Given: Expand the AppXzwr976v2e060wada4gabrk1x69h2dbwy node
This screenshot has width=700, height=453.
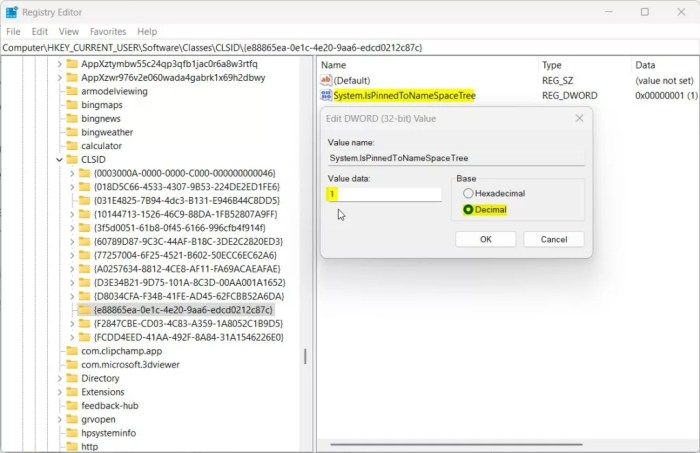Looking at the screenshot, I should point(59,78).
